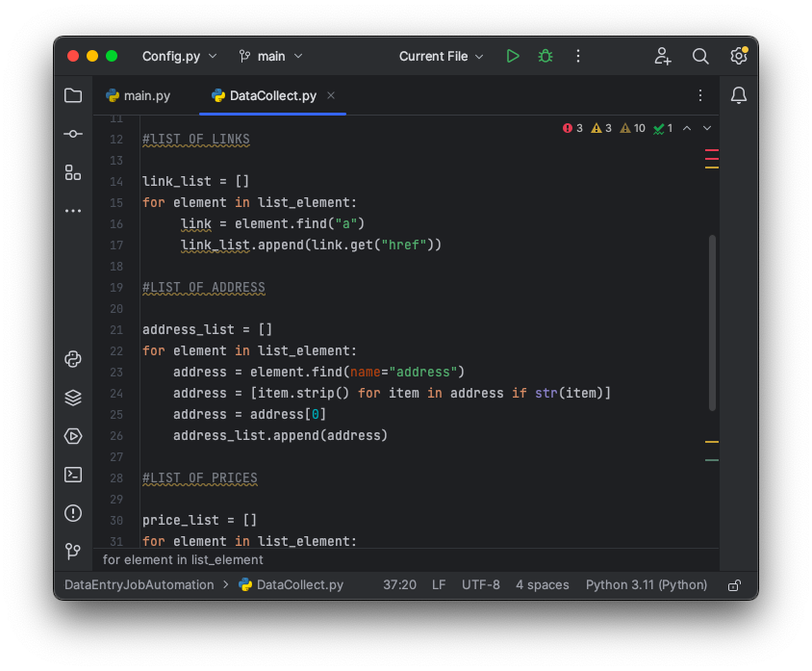Image resolution: width=812 pixels, height=671 pixels.
Task: Open Go to Line via 37:20
Action: pyautogui.click(x=400, y=585)
